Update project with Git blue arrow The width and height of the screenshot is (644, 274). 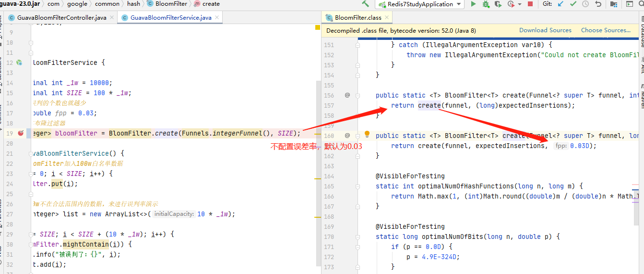coord(561,4)
